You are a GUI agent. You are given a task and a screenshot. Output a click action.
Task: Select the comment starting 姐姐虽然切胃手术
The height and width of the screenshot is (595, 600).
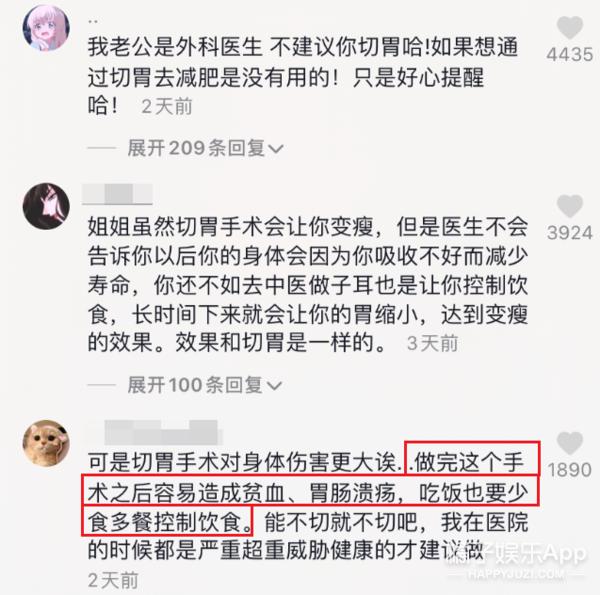[308, 284]
